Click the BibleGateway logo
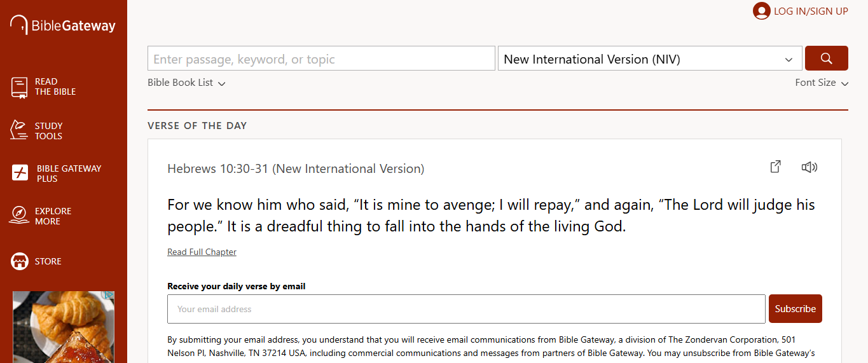868x363 pixels. click(62, 25)
